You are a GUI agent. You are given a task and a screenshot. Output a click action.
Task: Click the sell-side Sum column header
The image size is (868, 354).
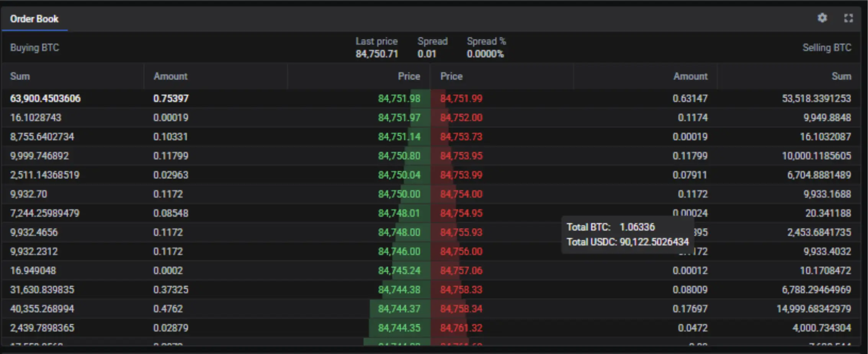[x=841, y=76]
